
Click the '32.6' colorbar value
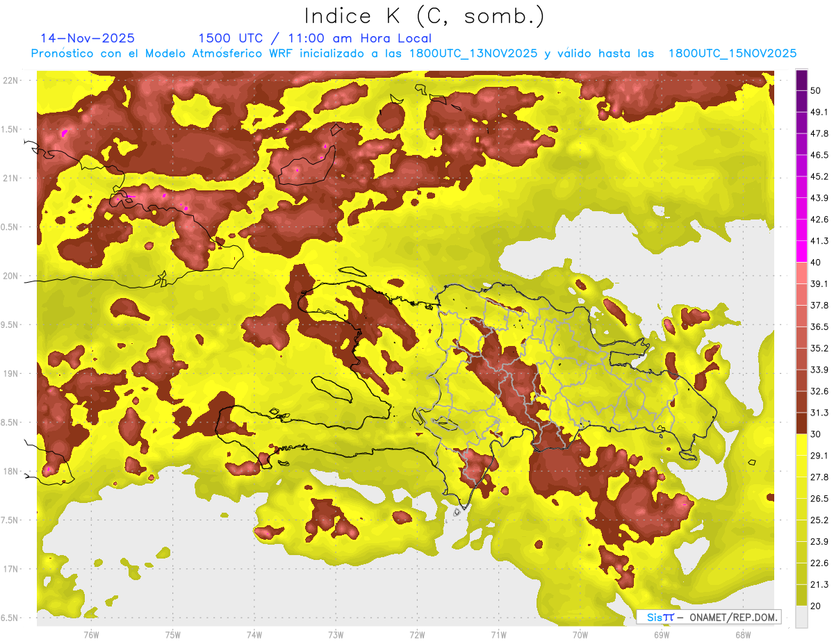(x=819, y=391)
